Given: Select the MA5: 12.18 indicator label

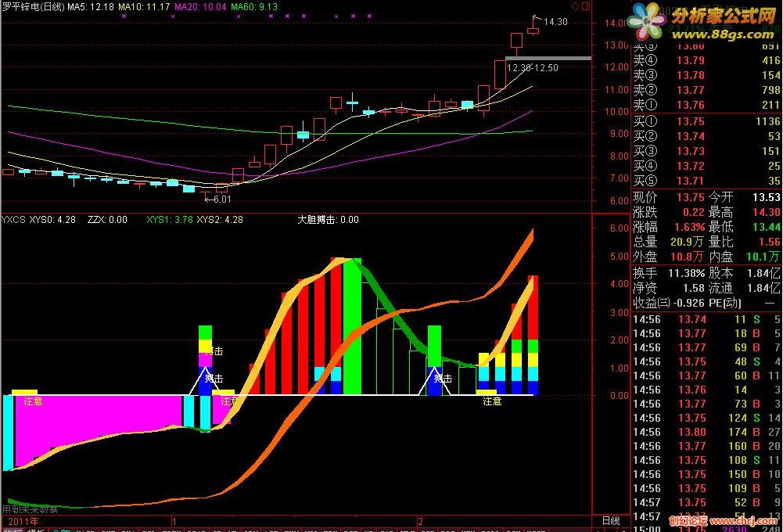Looking at the screenshot, I should point(91,6).
